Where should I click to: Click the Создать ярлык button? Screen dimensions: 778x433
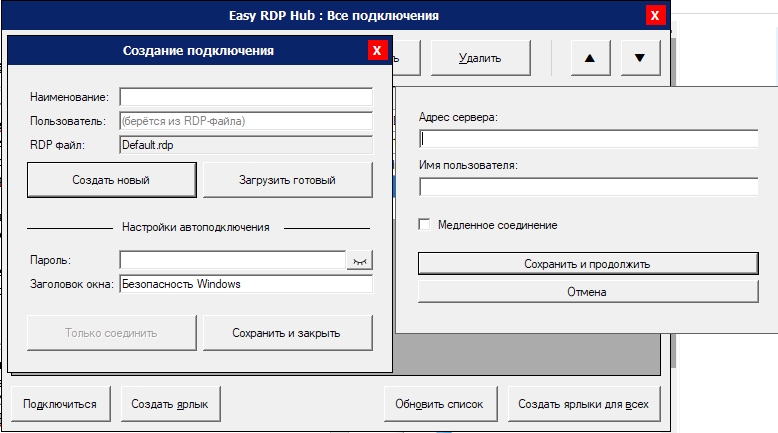pyautogui.click(x=170, y=404)
